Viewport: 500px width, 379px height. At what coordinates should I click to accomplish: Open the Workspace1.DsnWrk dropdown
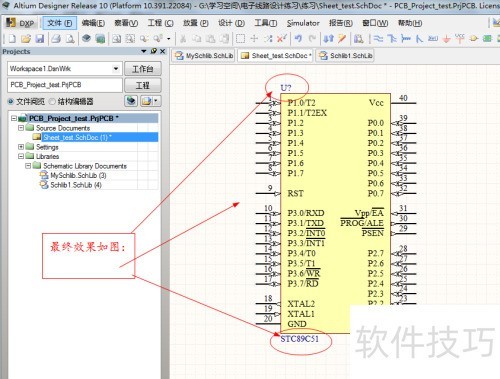(116, 69)
